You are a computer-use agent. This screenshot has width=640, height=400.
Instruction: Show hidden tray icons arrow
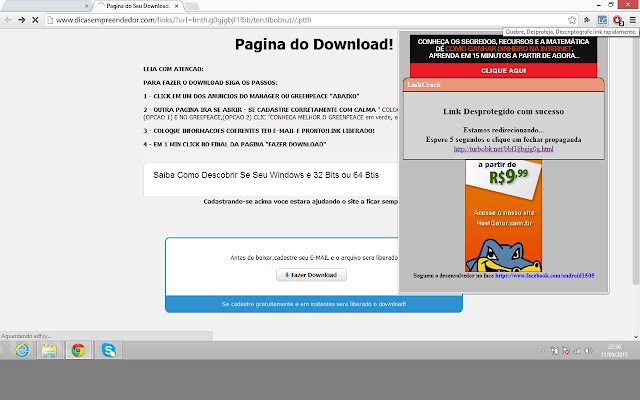click(x=543, y=351)
